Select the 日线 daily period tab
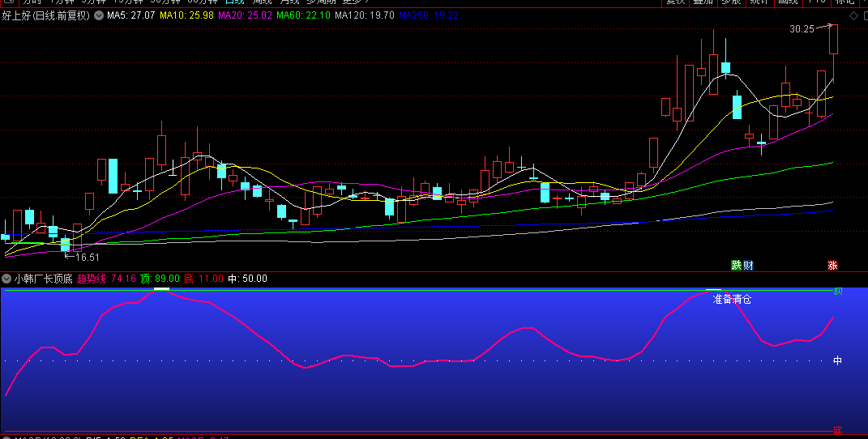This screenshot has height=439, width=868. click(x=234, y=2)
